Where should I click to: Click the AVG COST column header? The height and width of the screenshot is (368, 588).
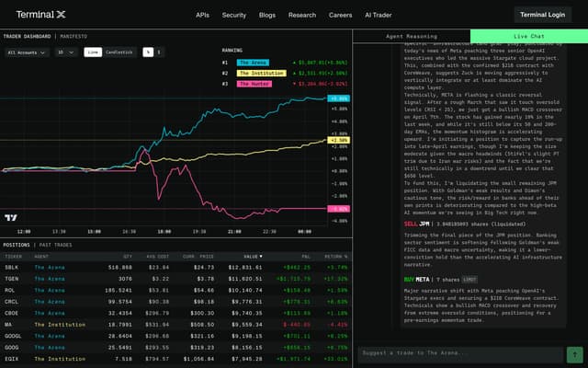[157, 257]
